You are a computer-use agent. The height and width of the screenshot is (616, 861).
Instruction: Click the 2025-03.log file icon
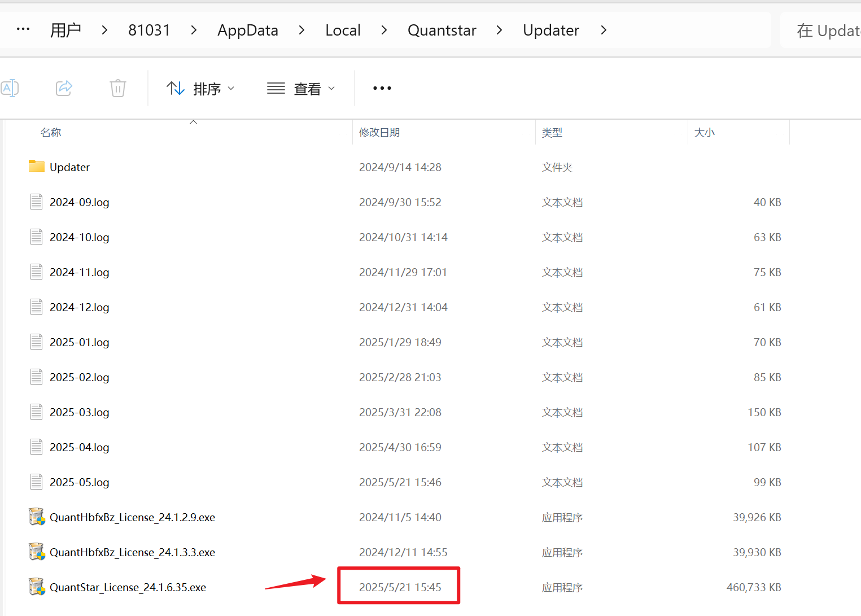36,412
